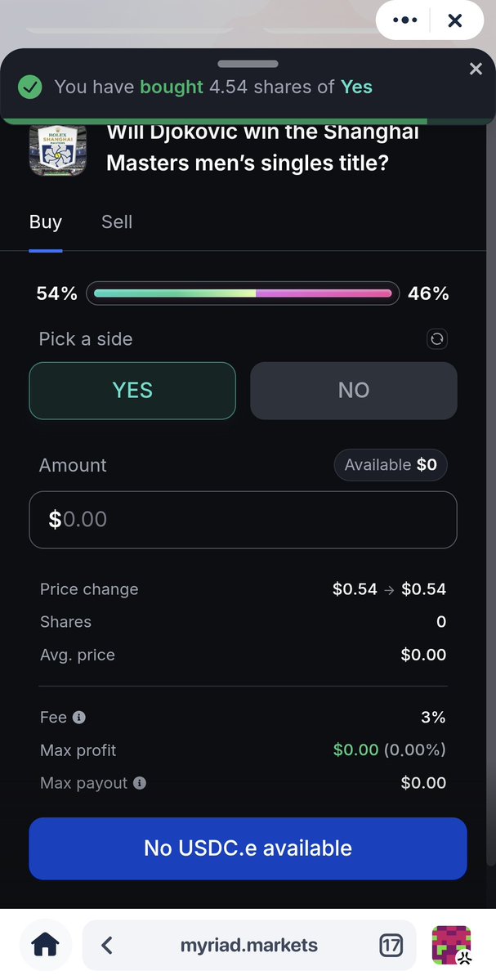Tap the Available $0 balance pill
This screenshot has height=980, width=496.
[391, 465]
